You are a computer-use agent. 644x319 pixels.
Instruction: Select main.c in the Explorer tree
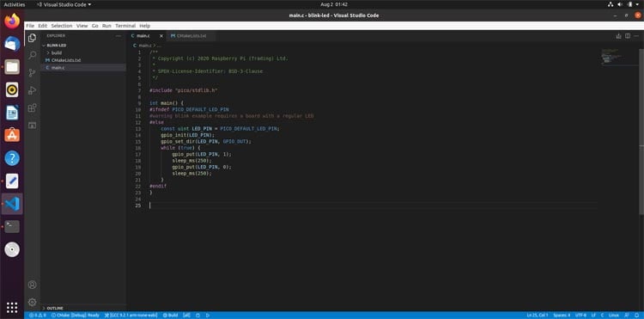pyautogui.click(x=83, y=67)
